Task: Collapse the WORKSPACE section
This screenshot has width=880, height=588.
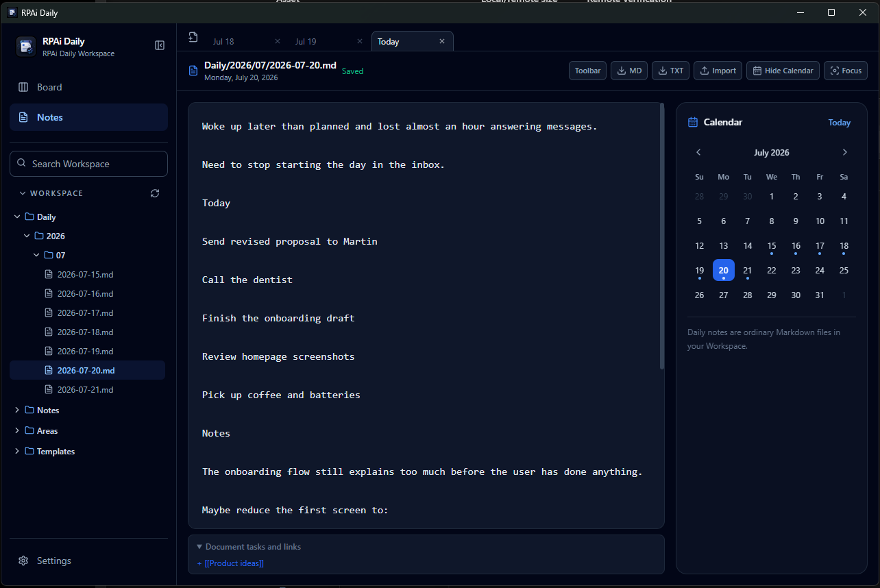Action: pos(23,193)
